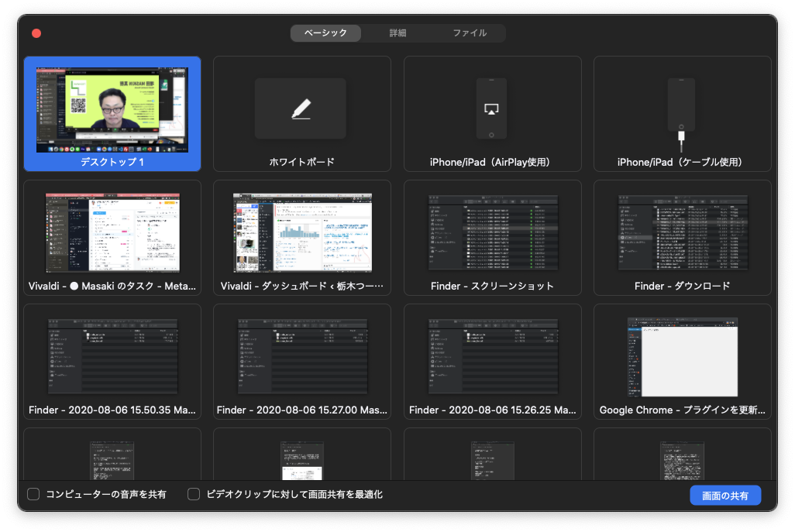Viewport: 795px width, 532px height.
Task: Choose the Finder スクリーンショット window
Action: [x=492, y=233]
